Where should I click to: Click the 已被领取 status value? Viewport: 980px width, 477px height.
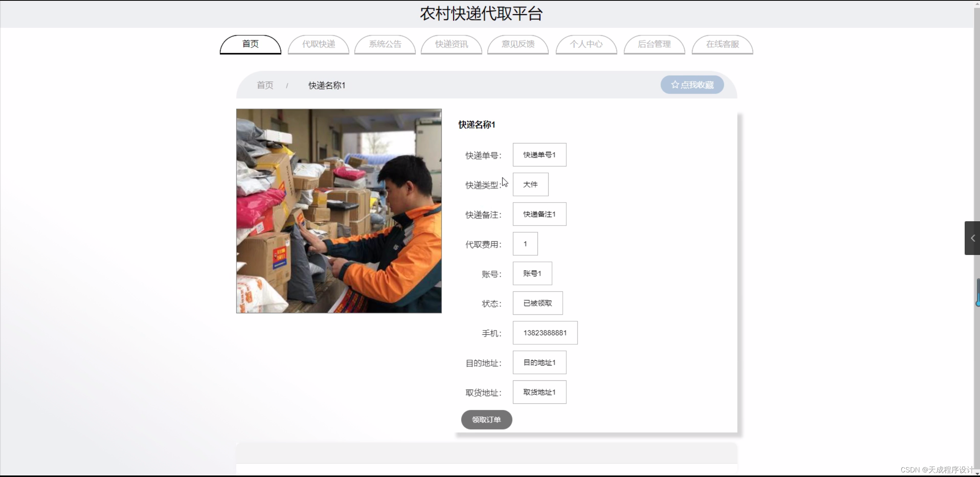(x=538, y=303)
